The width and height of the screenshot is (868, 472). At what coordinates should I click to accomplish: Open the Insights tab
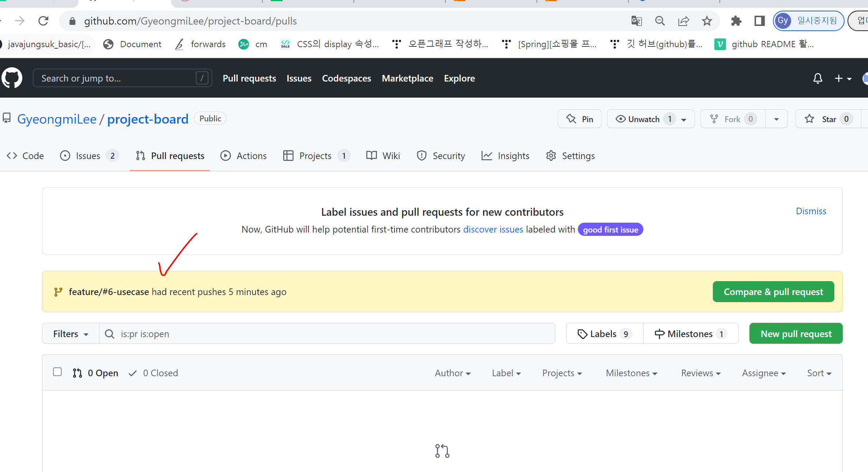tap(505, 156)
